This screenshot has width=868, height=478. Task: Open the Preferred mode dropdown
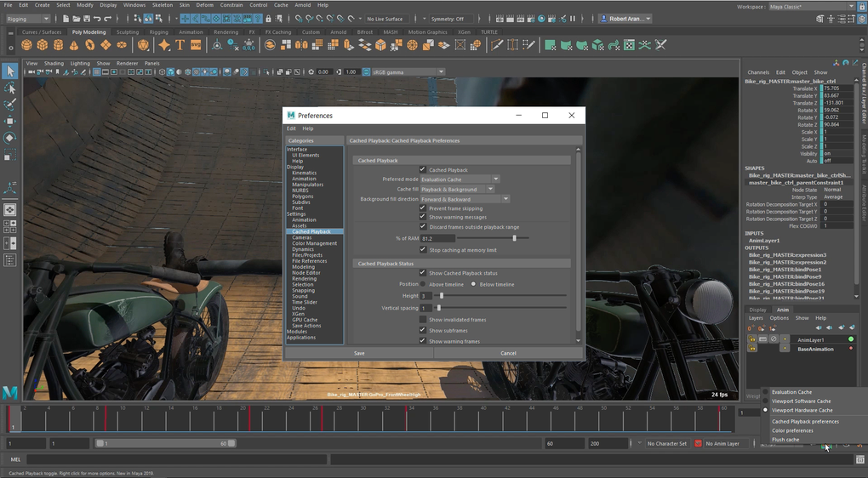pos(460,179)
